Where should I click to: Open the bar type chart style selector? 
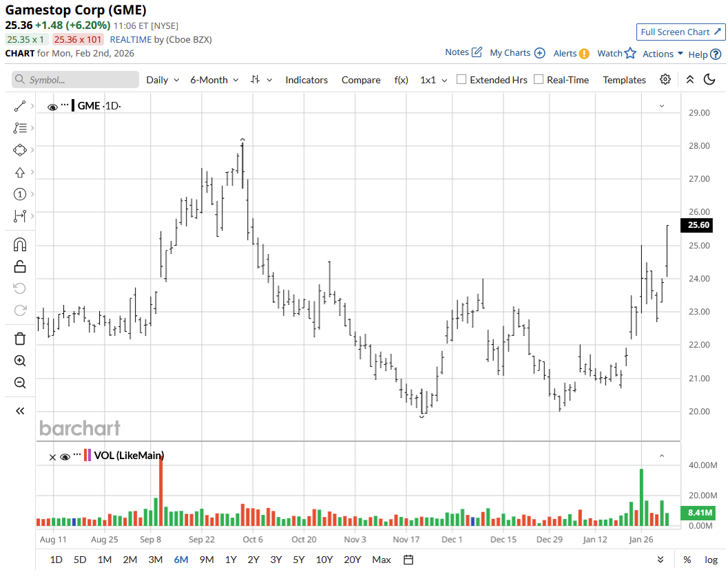261,80
